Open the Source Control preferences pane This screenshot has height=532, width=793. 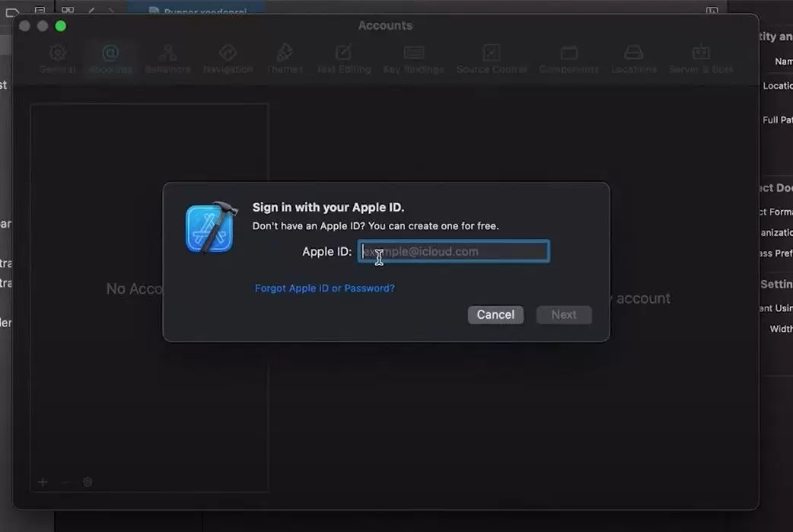tap(491, 57)
